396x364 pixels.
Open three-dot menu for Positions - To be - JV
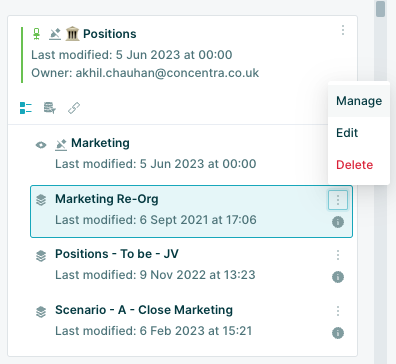point(338,255)
